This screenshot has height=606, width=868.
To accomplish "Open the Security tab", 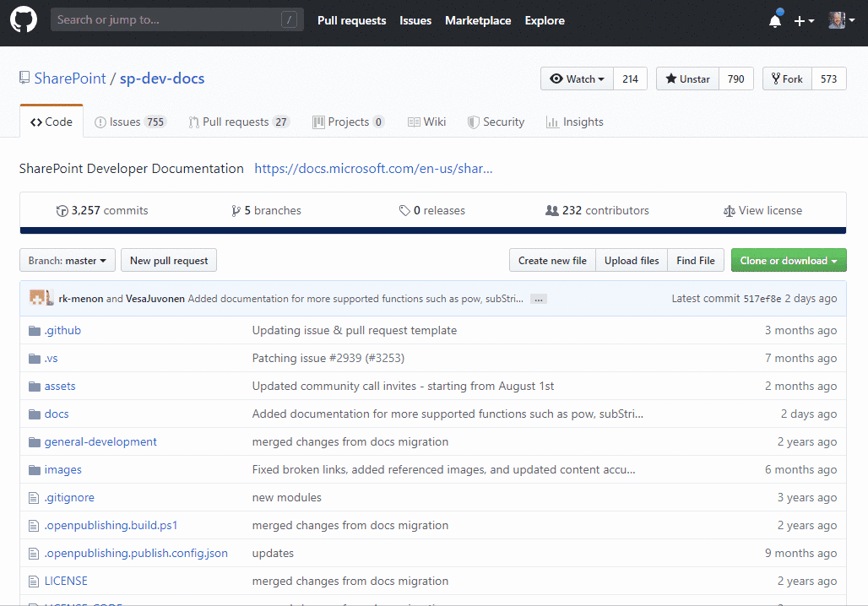I will click(x=496, y=122).
